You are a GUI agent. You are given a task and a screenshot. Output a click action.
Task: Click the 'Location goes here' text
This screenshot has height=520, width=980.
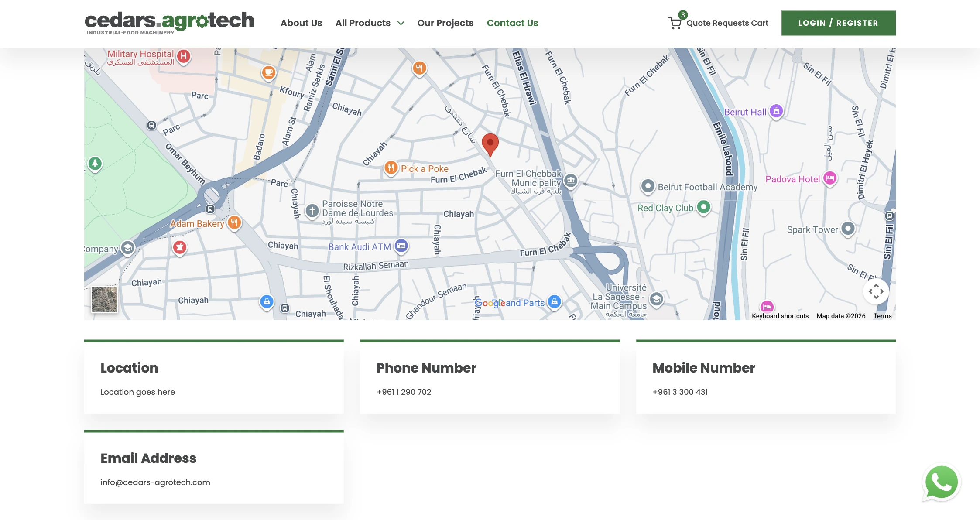tap(138, 392)
